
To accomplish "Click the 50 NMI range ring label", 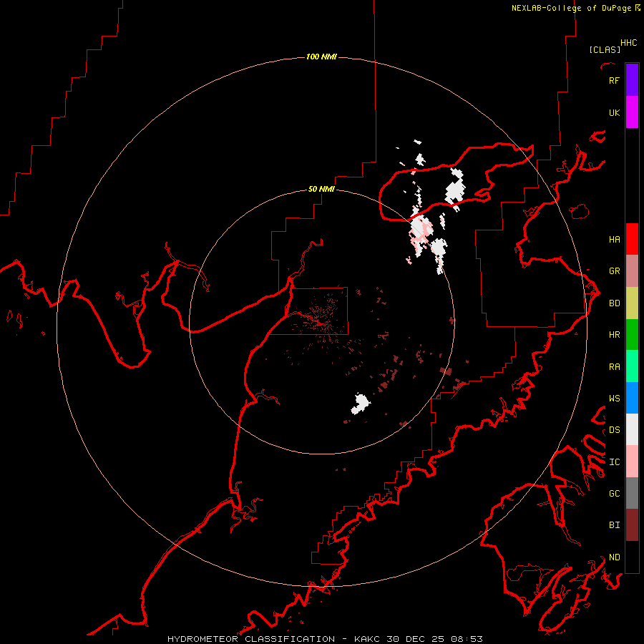I will coord(321,190).
